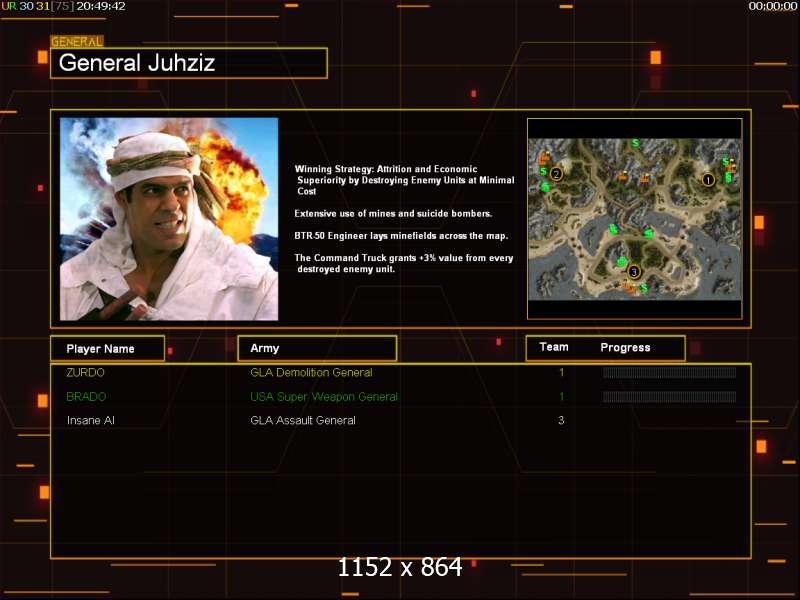This screenshot has height=600, width=800.
Task: Click the Command Truck bonus description
Action: pyautogui.click(x=404, y=263)
